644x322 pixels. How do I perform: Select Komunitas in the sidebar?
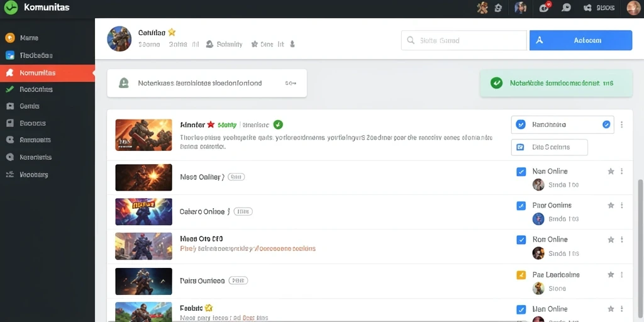pyautogui.click(x=47, y=73)
